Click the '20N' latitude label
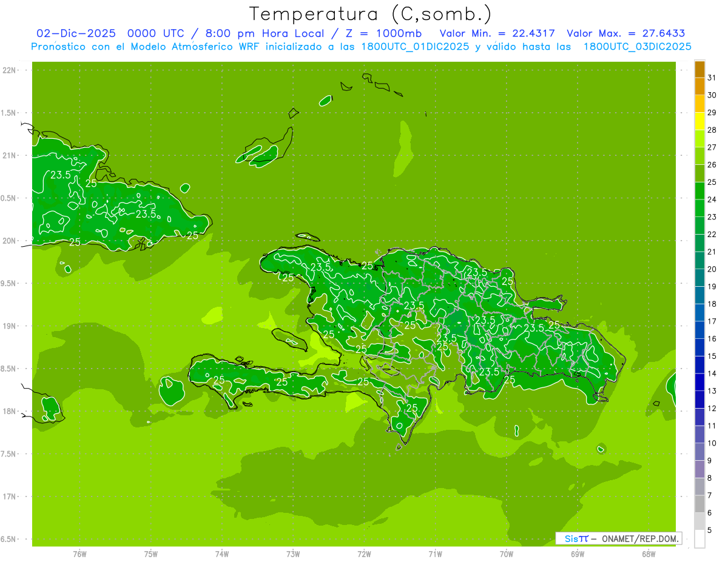728x562 pixels. (10, 241)
